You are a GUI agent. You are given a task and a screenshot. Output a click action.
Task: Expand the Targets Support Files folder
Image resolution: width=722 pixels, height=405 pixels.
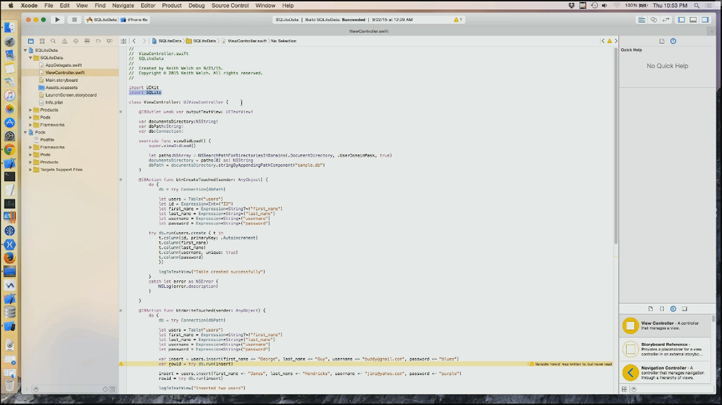point(31,169)
